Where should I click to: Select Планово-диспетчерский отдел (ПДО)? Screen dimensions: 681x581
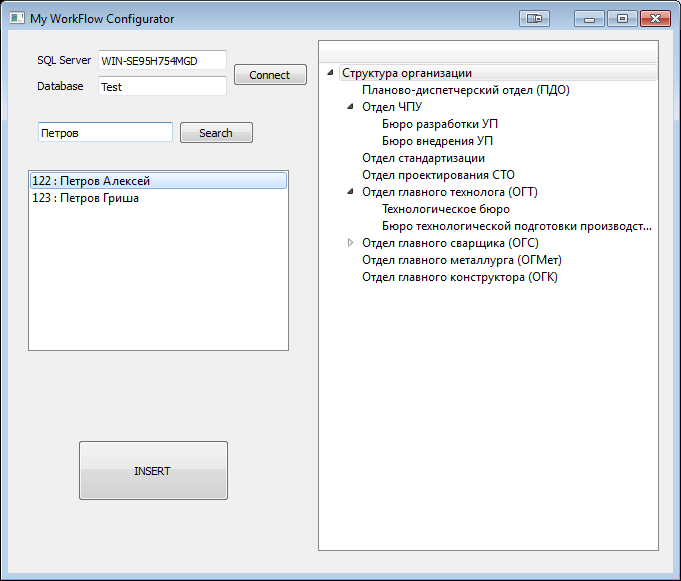click(466, 90)
